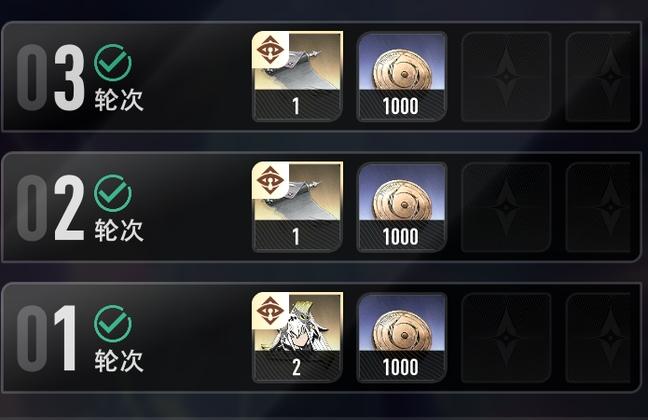
Task: Click the green checkmark for round 02
Action: click(113, 193)
